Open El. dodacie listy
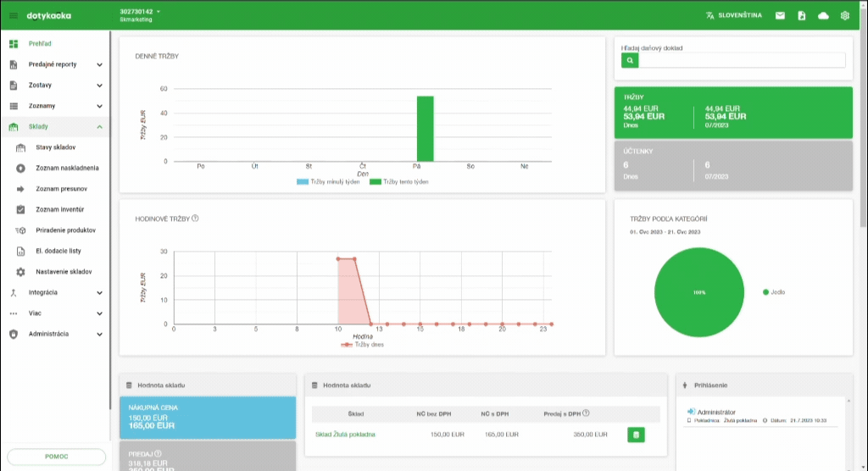This screenshot has width=868, height=471. [x=58, y=251]
